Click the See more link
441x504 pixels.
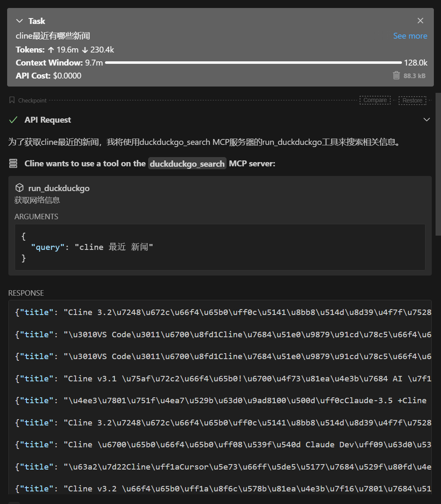[410, 36]
